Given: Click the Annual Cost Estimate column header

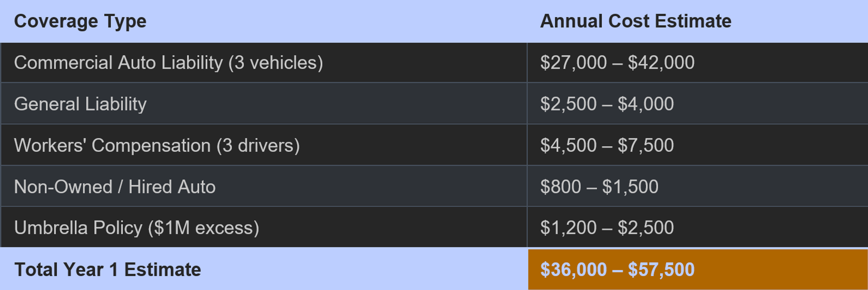Looking at the screenshot, I should [697, 21].
